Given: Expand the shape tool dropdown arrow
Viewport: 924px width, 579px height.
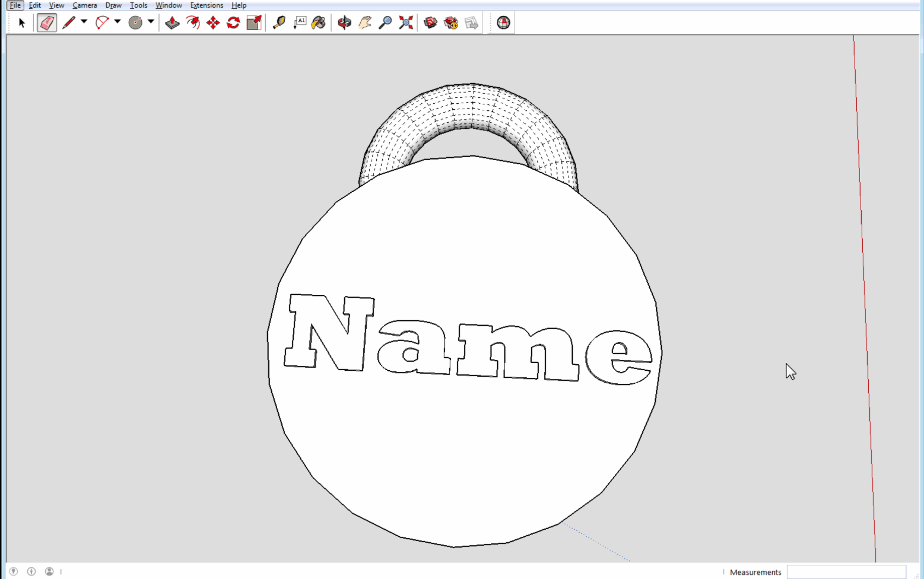Looking at the screenshot, I should pos(151,22).
